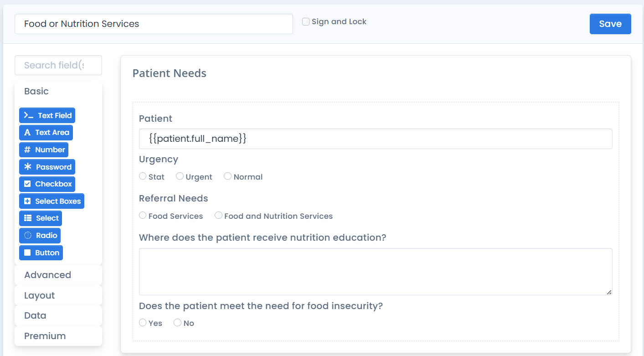The width and height of the screenshot is (644, 356).
Task: Choose the Select dropdown component
Action: tap(41, 218)
